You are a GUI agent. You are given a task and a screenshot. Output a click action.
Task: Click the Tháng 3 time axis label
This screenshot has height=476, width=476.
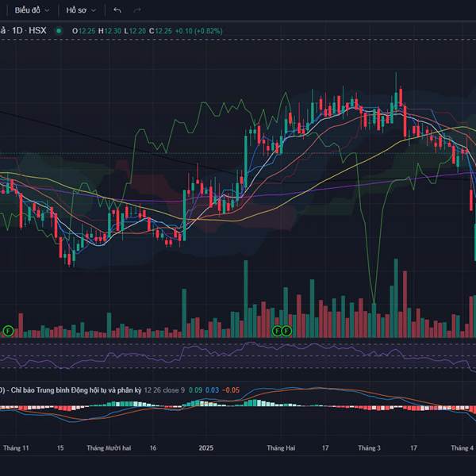coord(369,448)
